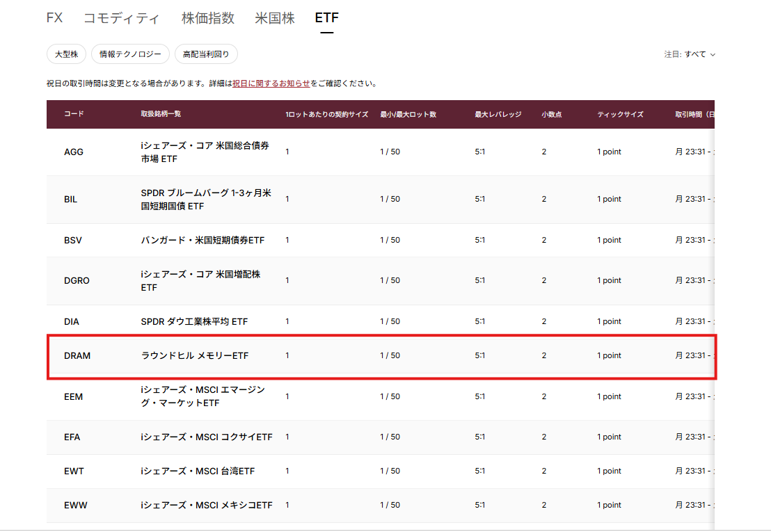The height and width of the screenshot is (532, 771).
Task: Click the ティックサイズ column header
Action: tap(620, 115)
